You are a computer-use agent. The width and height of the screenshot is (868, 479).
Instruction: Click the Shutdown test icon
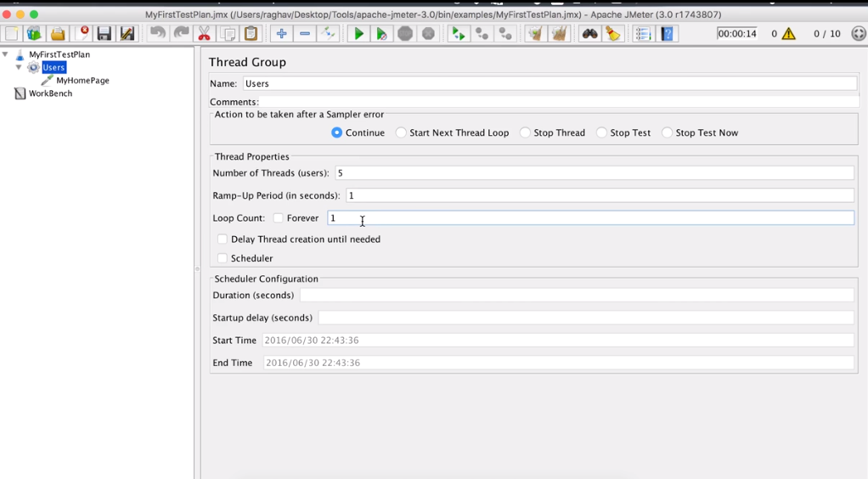[428, 34]
